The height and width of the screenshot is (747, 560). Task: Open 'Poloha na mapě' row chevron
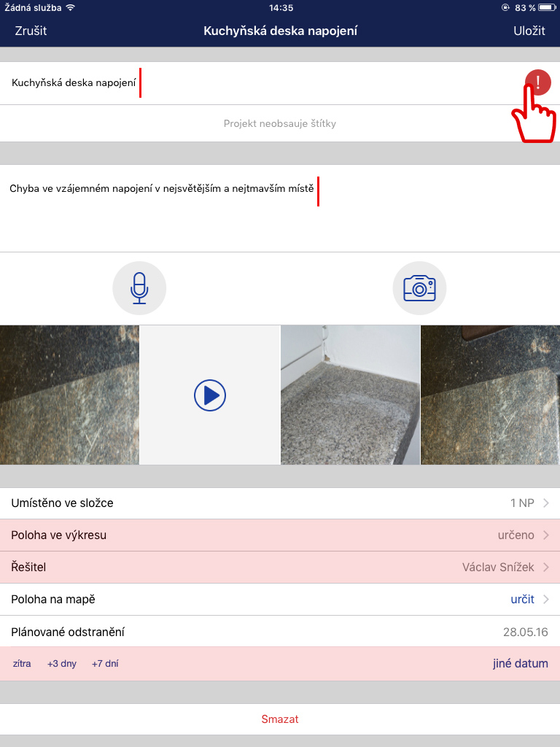tap(546, 599)
